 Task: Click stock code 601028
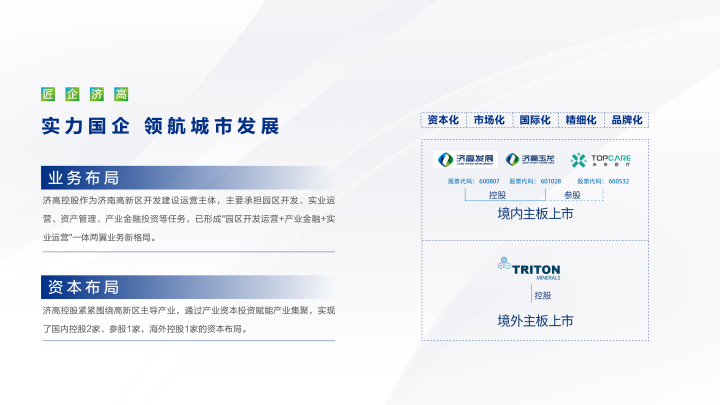[x=551, y=181]
